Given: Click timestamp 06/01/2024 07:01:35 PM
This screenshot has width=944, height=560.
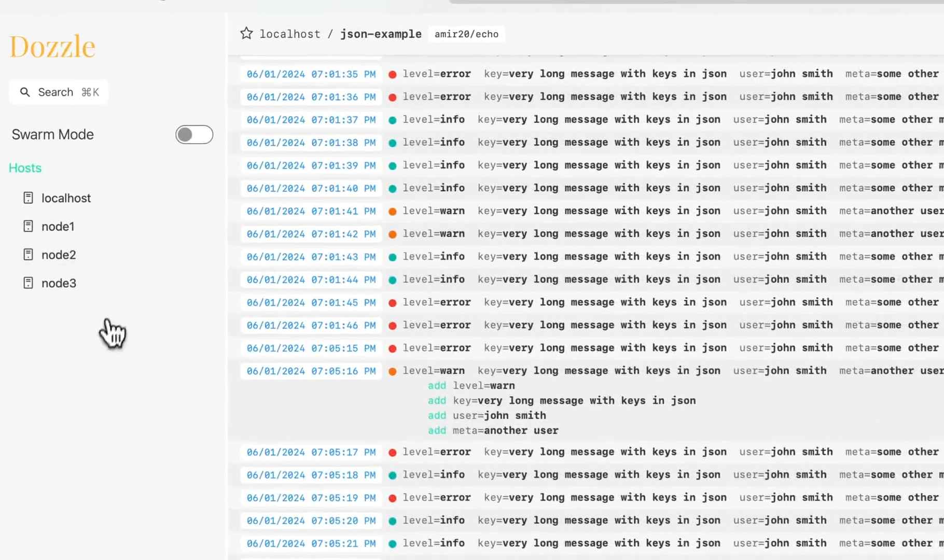Looking at the screenshot, I should (311, 74).
